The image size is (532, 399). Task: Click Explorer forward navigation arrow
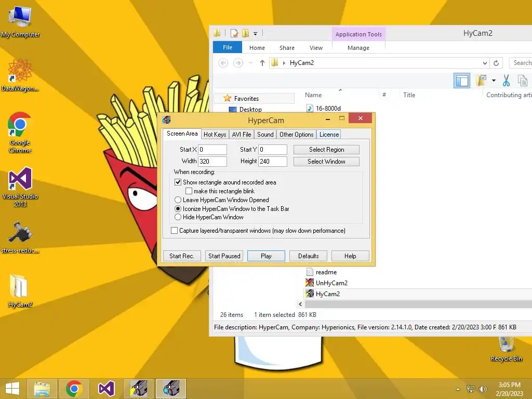(x=238, y=63)
